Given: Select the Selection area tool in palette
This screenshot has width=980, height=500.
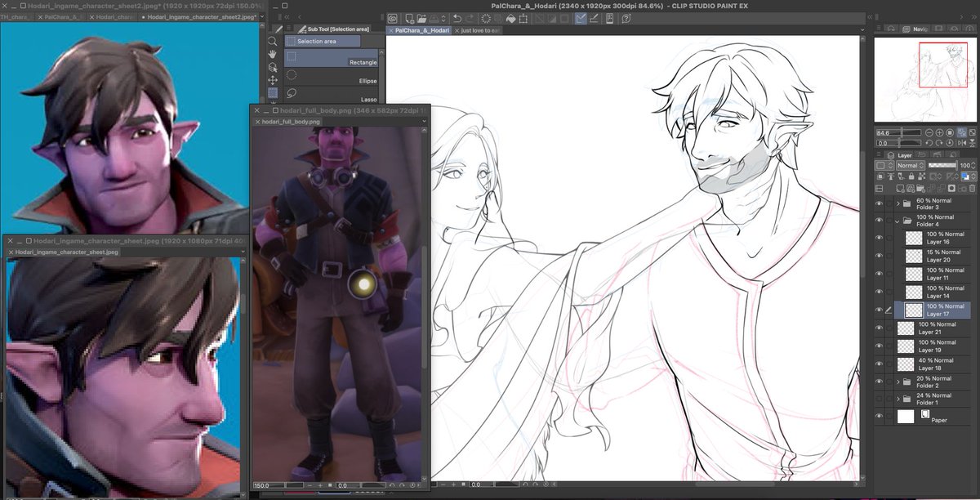Looking at the screenshot, I should point(273,93).
